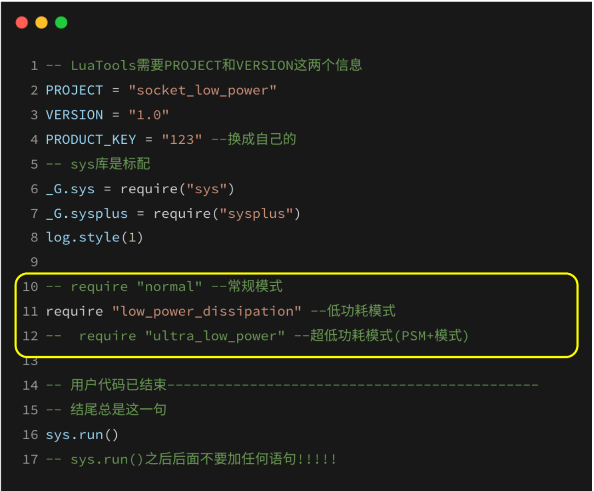The height and width of the screenshot is (491, 594).
Task: Click the "socket_low_power" string
Action: 202,91
